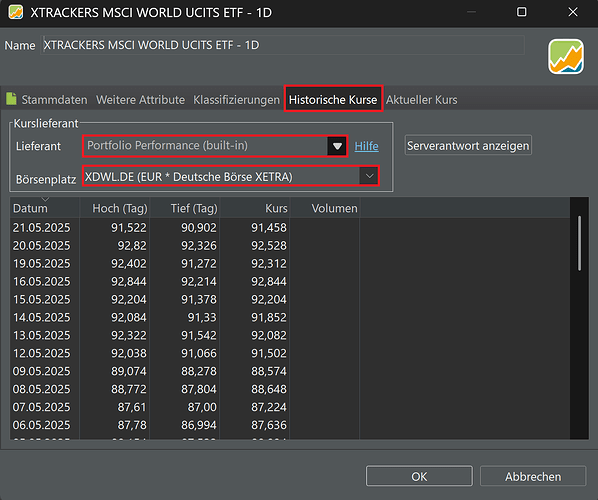The width and height of the screenshot is (598, 500).
Task: Click the Kurs value 88,648
Action: (269, 389)
